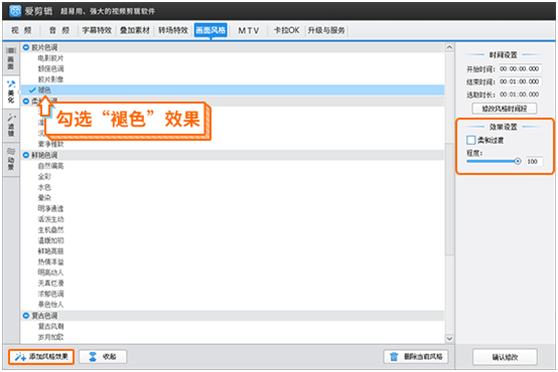
Task: Open the 叠加素材 tab
Action: pyautogui.click(x=135, y=31)
